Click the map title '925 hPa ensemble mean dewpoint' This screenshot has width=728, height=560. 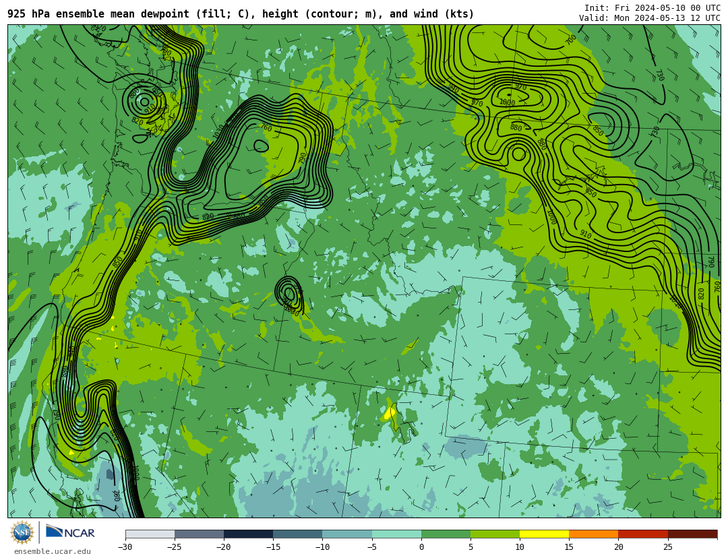98,14
